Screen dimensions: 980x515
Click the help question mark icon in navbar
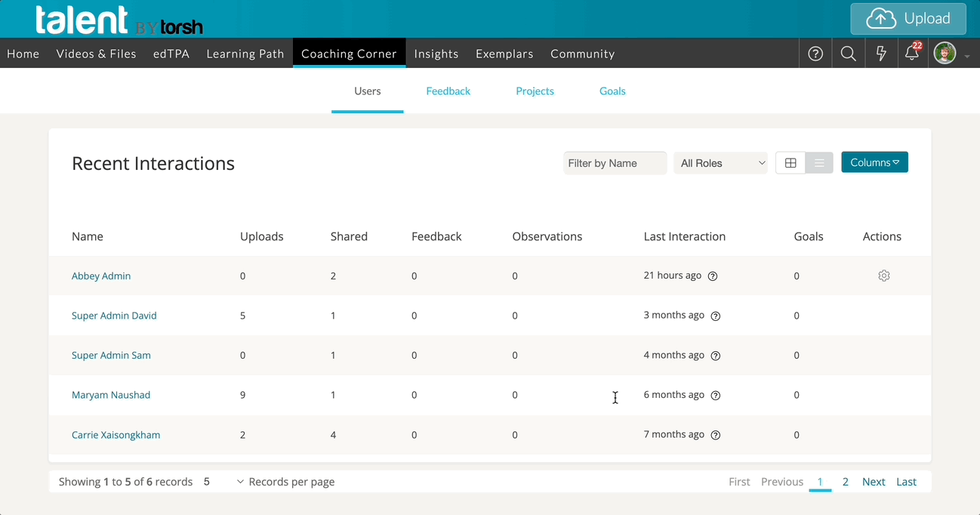point(815,54)
